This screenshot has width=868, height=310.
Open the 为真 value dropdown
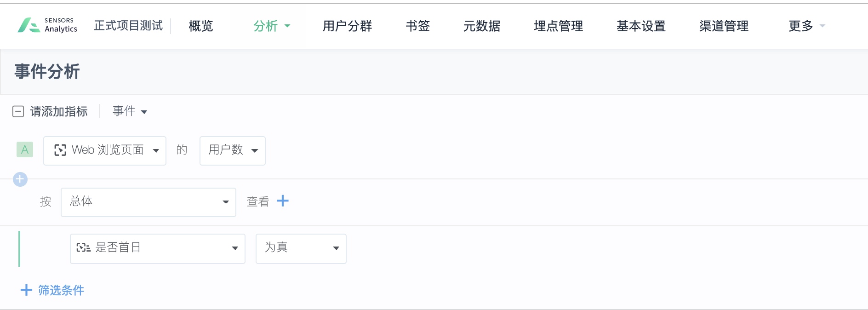(301, 248)
